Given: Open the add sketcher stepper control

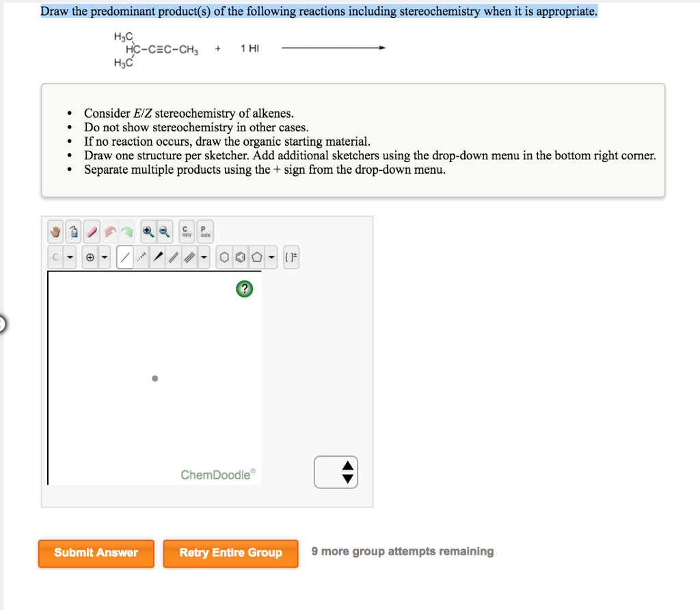Looking at the screenshot, I should [336, 472].
